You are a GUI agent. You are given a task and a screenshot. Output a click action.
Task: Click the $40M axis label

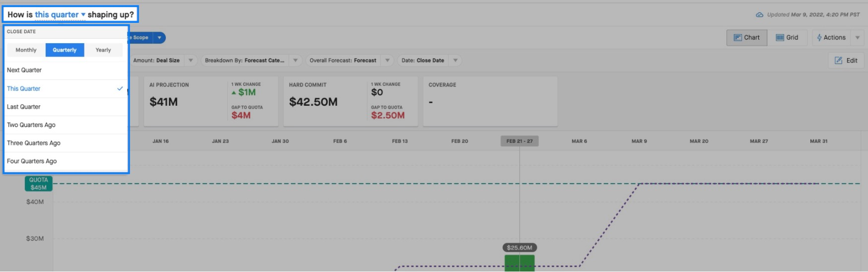point(35,202)
